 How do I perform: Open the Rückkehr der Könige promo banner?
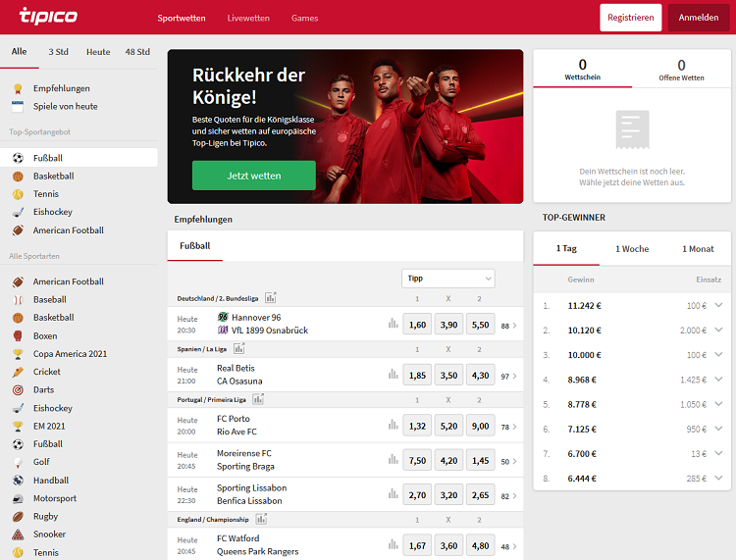pos(345,127)
